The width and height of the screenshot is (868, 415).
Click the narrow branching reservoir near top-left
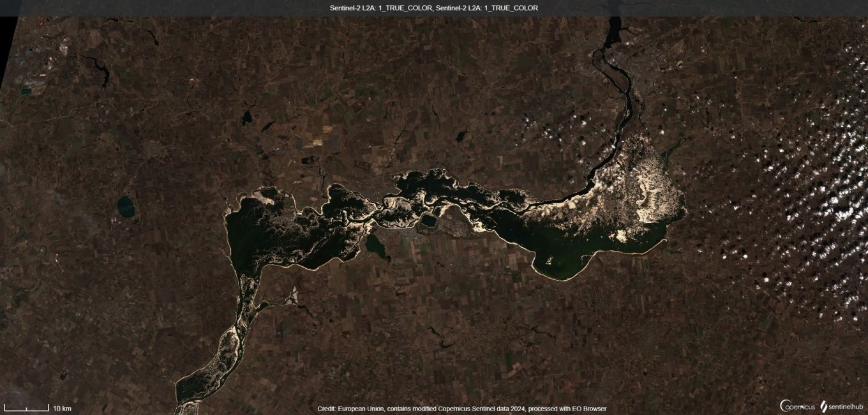click(x=99, y=69)
